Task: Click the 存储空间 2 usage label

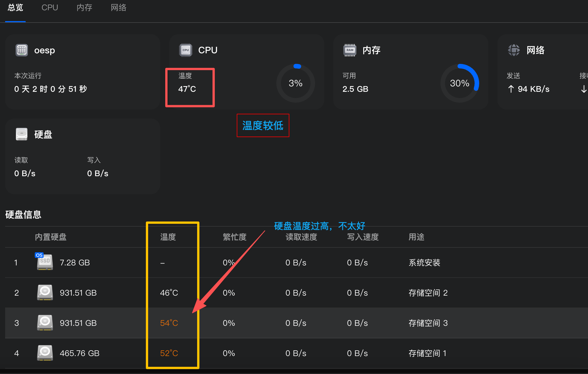Action: click(428, 292)
